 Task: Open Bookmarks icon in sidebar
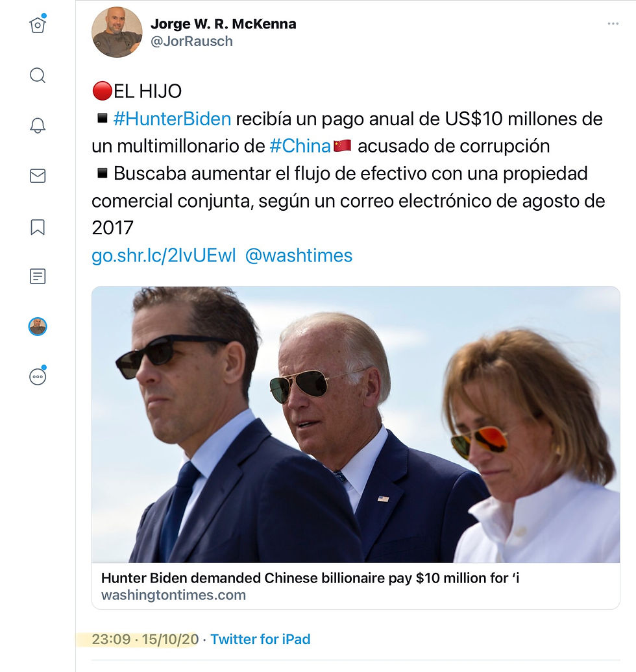(38, 226)
